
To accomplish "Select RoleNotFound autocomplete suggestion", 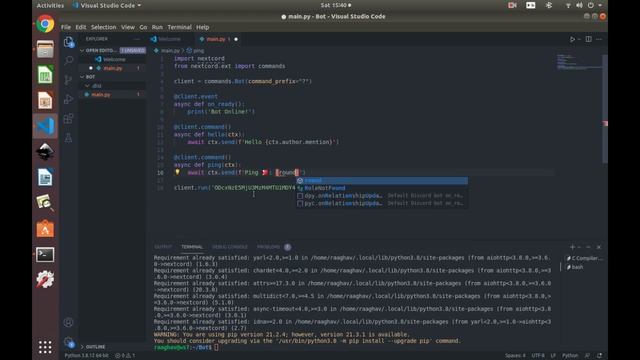I will point(382,188).
